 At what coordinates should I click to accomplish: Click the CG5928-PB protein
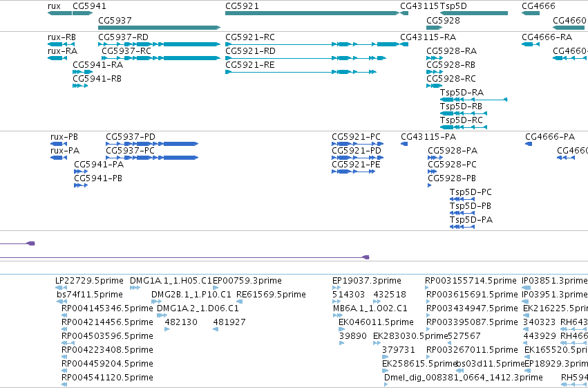430,186
